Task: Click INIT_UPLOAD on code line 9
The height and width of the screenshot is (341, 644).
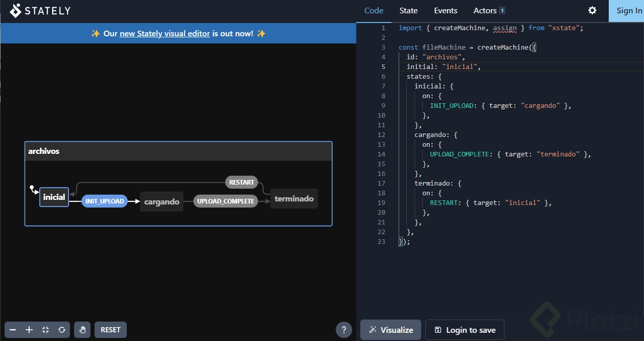Action: pos(451,105)
